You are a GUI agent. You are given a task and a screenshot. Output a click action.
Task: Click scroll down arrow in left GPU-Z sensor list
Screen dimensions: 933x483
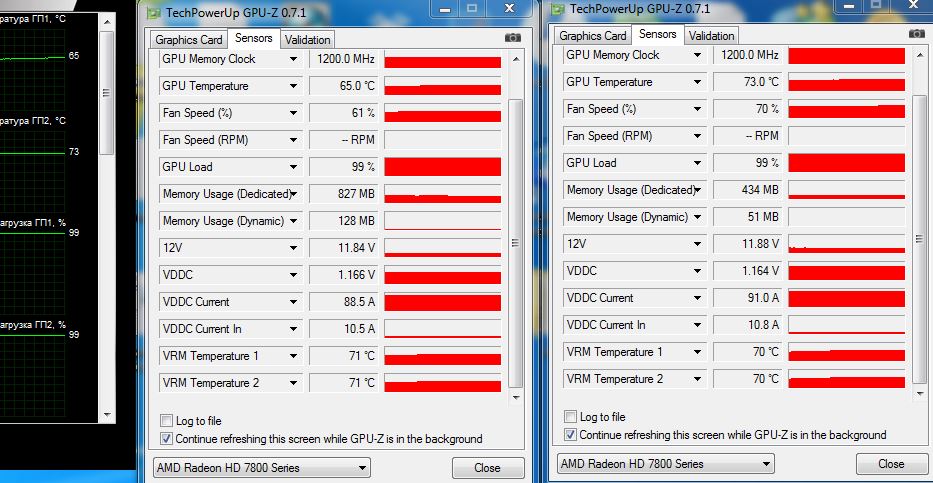pyautogui.click(x=515, y=397)
